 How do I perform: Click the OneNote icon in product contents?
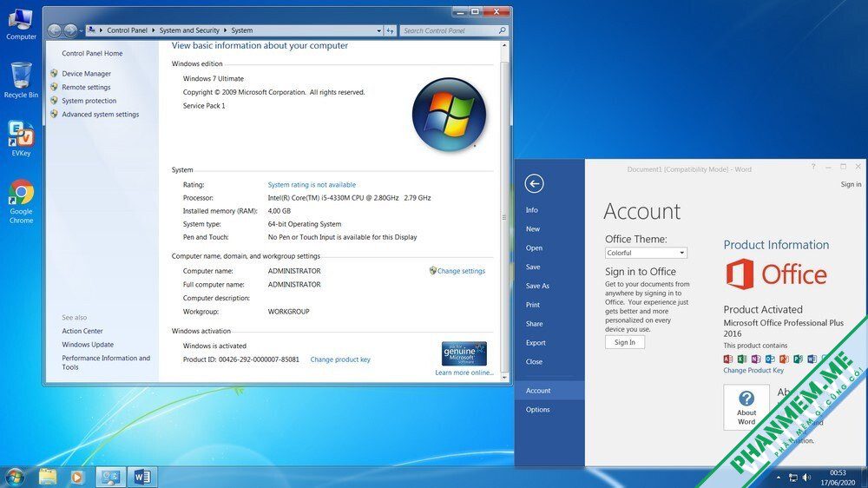click(x=756, y=359)
